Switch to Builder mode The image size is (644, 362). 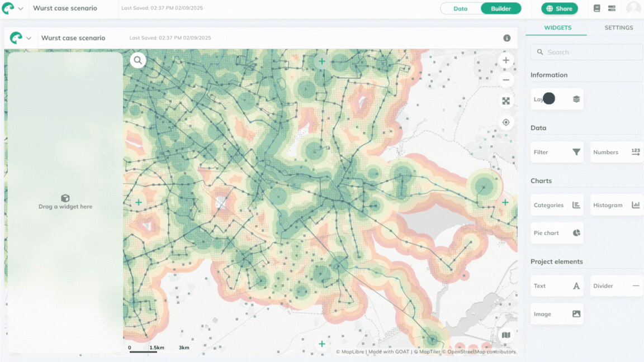pos(501,8)
